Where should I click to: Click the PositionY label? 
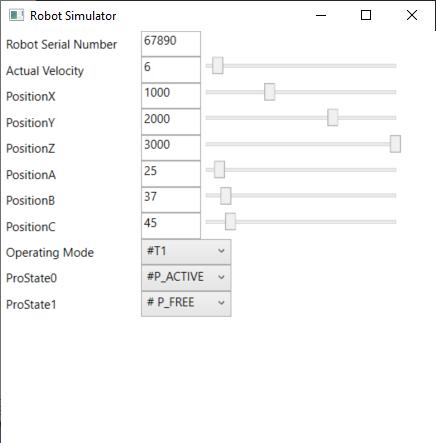[x=30, y=123]
